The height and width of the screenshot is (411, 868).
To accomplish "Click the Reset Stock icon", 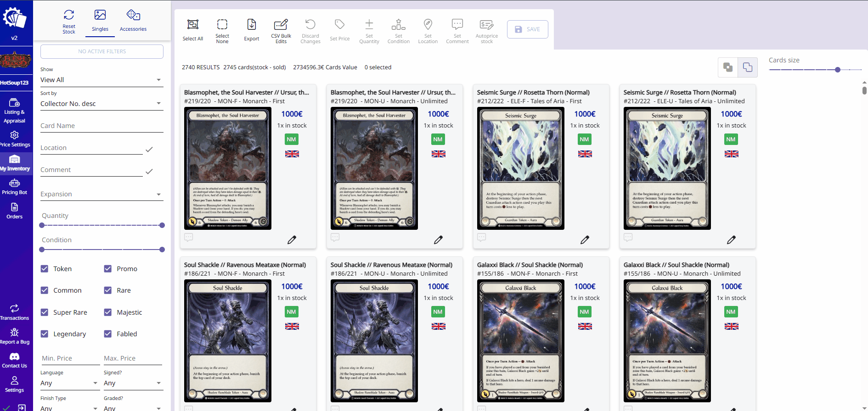I will (69, 15).
